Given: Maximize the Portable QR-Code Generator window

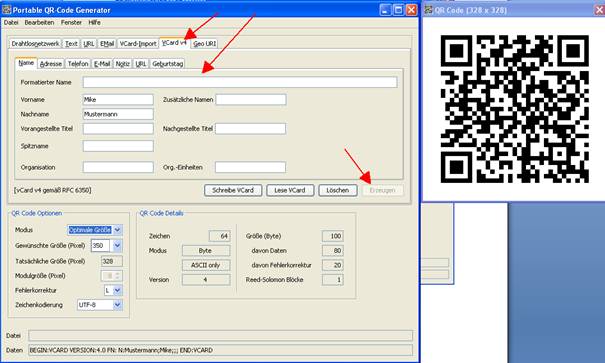Looking at the screenshot, I should [x=398, y=10].
